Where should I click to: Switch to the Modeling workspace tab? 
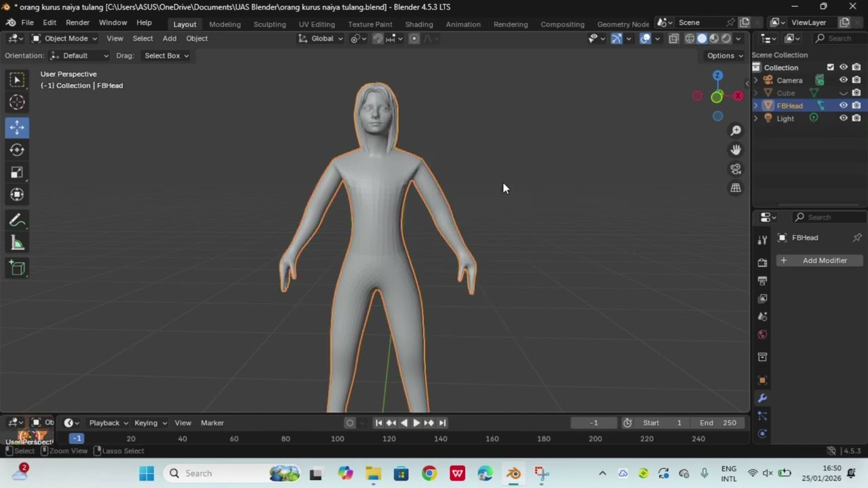224,24
